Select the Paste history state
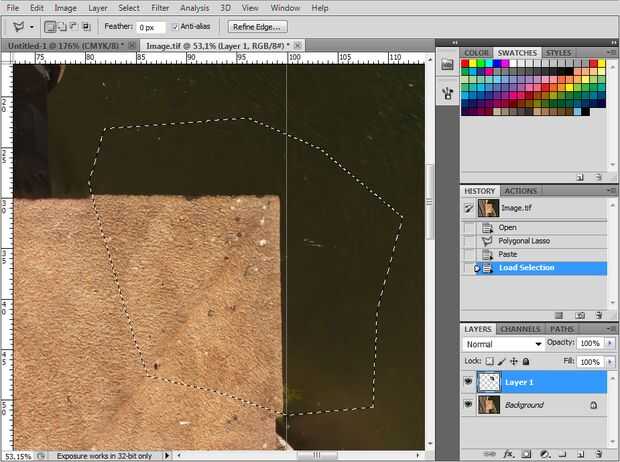620x462 pixels. [x=534, y=254]
